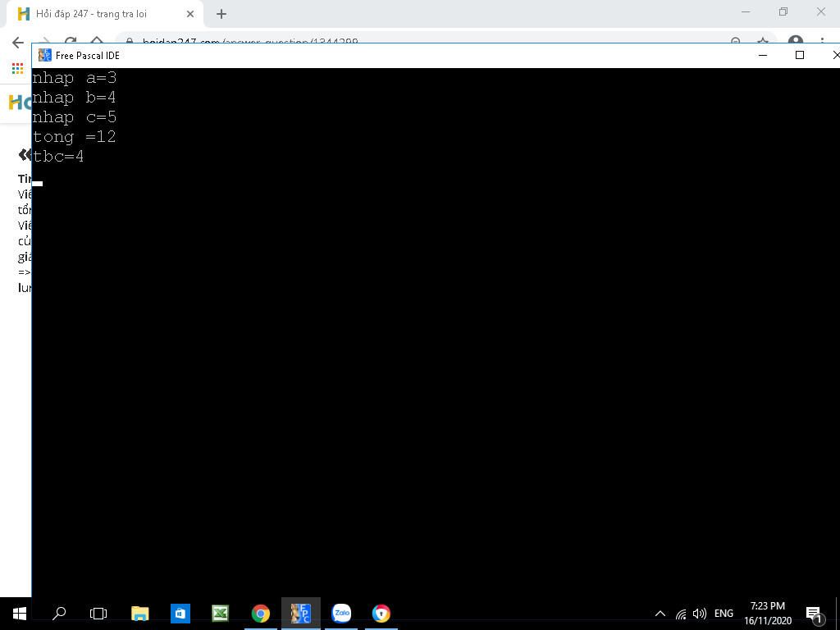The image size is (840, 630).
Task: Open Chrome apps grid shortcut
Action: (18, 68)
